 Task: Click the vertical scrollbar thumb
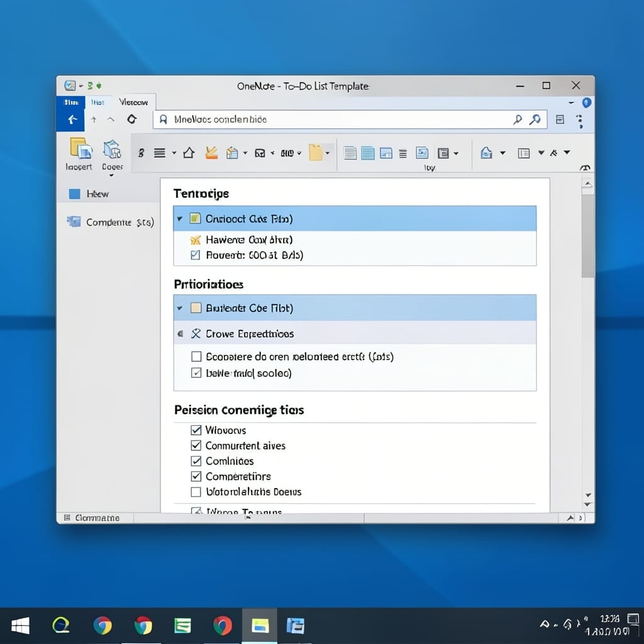pos(588,236)
